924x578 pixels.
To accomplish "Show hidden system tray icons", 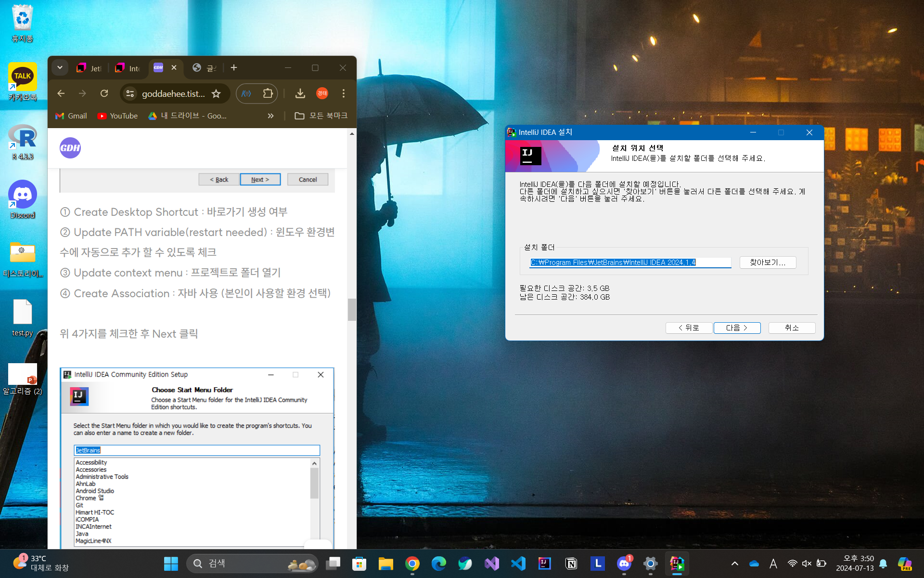I will click(734, 564).
